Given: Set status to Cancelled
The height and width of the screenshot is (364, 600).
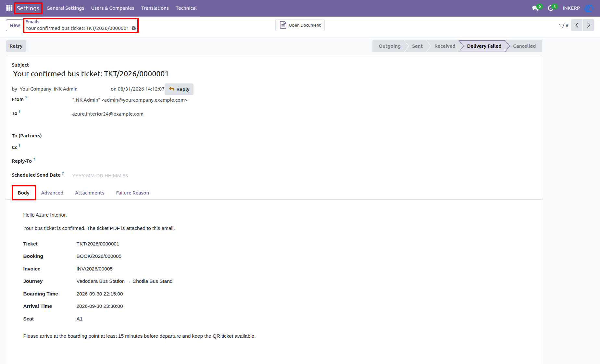Looking at the screenshot, I should (x=524, y=46).
